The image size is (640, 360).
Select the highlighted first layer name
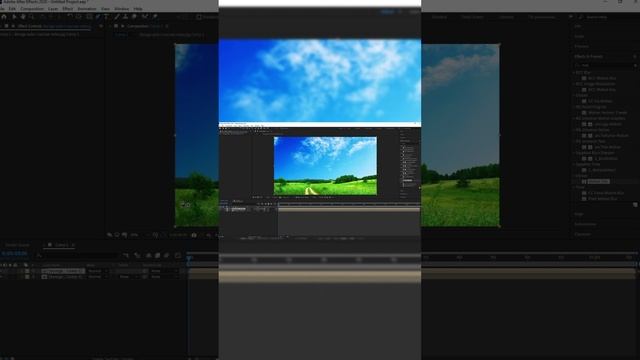[x=63, y=271]
